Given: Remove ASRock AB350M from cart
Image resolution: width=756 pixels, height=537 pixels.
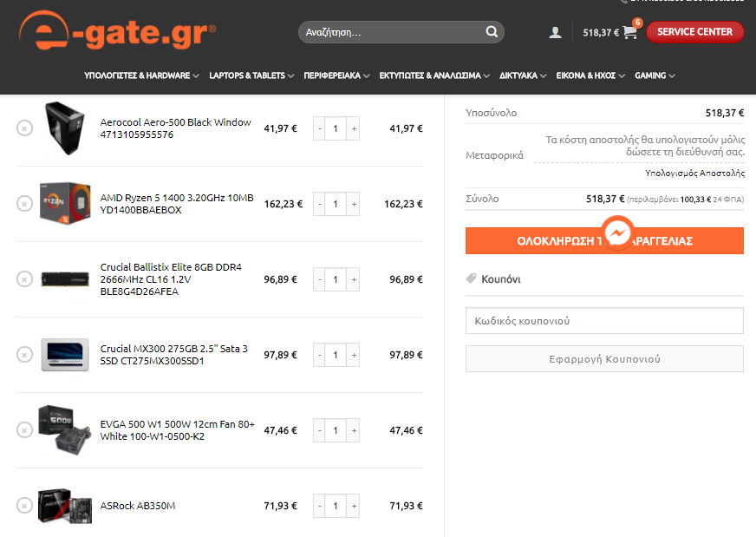Looking at the screenshot, I should click(24, 506).
